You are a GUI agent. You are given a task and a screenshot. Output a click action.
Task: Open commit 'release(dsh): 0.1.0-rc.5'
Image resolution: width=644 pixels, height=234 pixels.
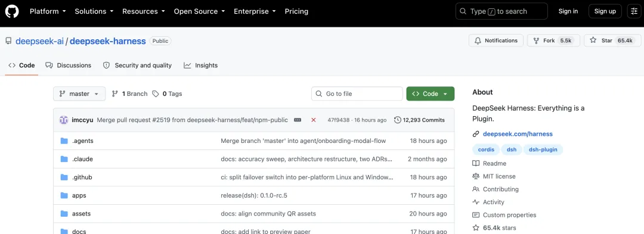pyautogui.click(x=254, y=195)
